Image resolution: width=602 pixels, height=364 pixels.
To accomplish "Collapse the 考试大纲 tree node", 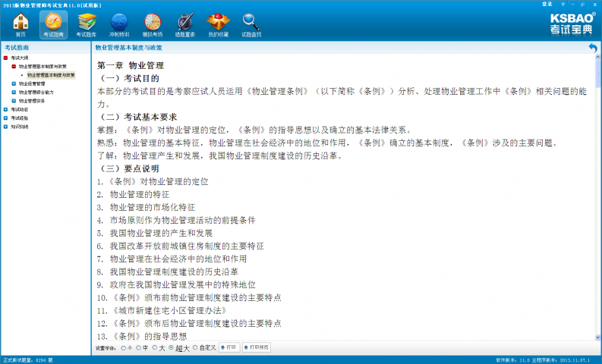I will pos(5,58).
